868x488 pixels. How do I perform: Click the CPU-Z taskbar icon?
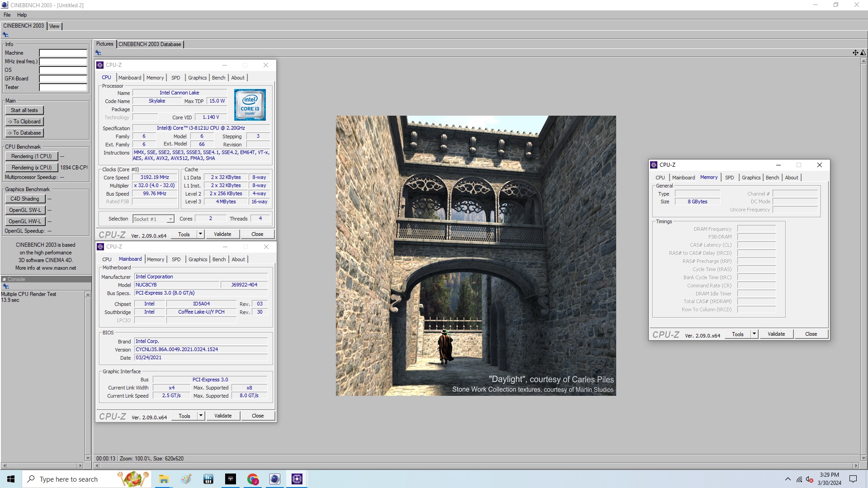297,479
